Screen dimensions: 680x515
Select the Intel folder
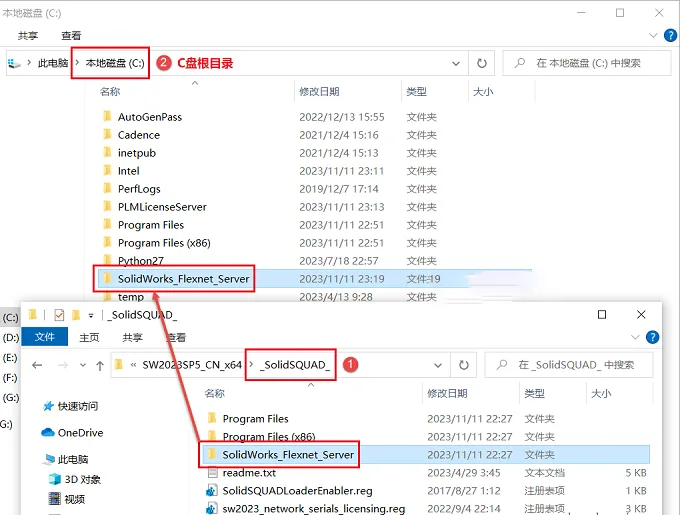point(128,171)
